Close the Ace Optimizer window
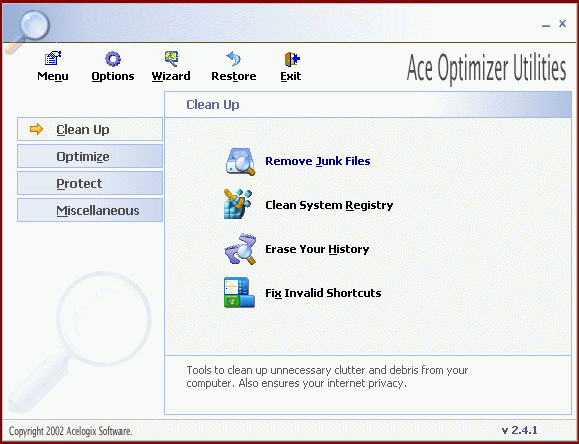 pos(562,24)
